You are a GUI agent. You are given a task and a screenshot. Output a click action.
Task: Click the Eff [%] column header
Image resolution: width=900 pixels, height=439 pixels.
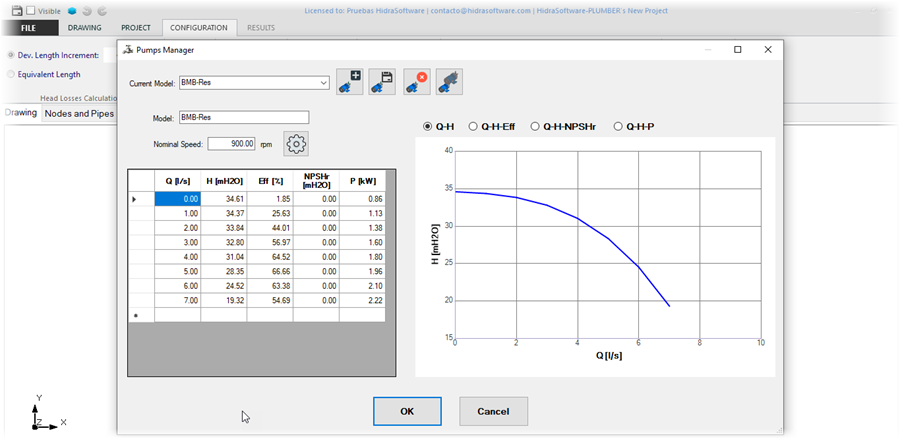270,181
